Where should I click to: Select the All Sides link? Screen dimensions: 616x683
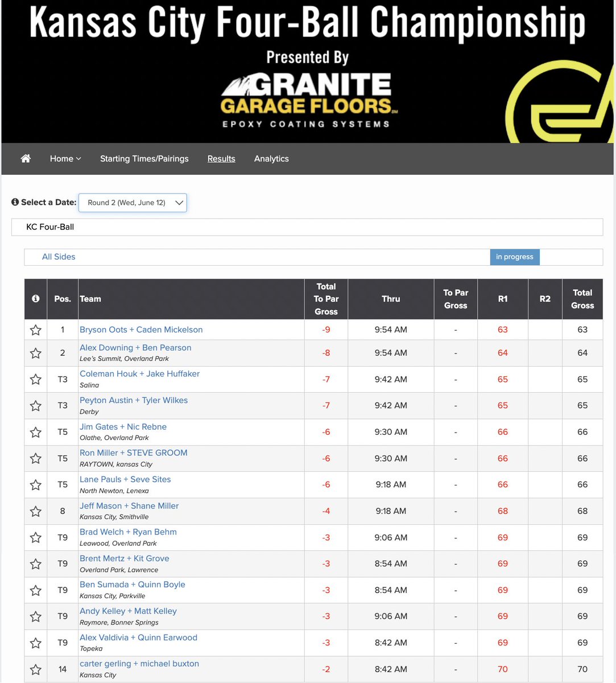click(59, 257)
